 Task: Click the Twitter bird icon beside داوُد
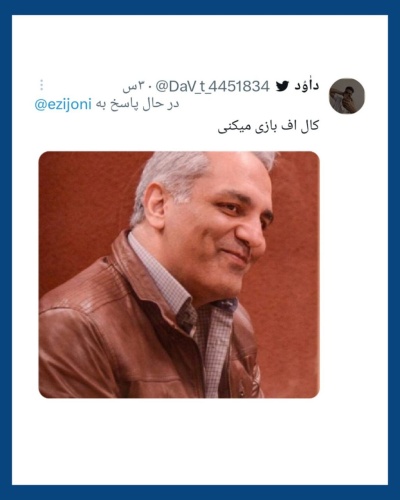282,87
